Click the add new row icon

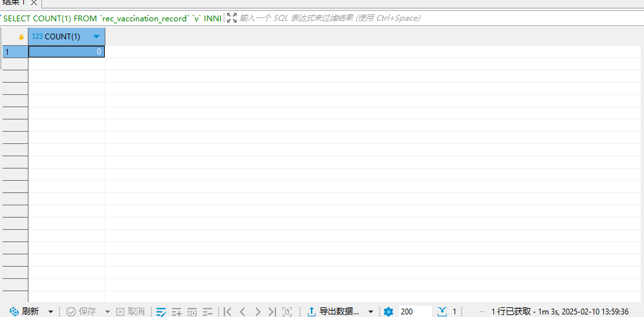click(x=177, y=312)
